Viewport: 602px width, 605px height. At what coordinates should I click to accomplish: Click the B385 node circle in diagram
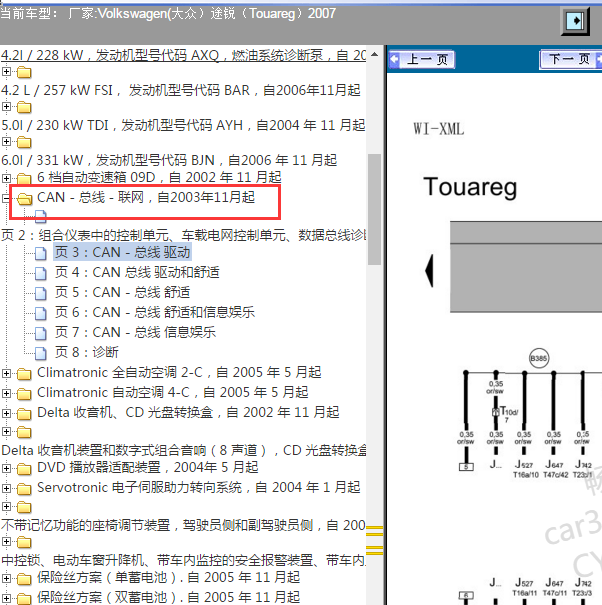coord(538,358)
